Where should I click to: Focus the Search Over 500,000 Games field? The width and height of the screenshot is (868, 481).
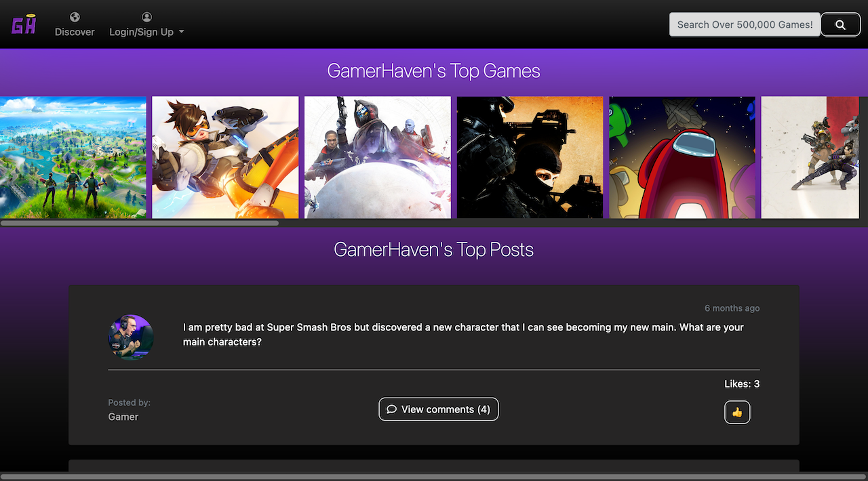coord(744,24)
